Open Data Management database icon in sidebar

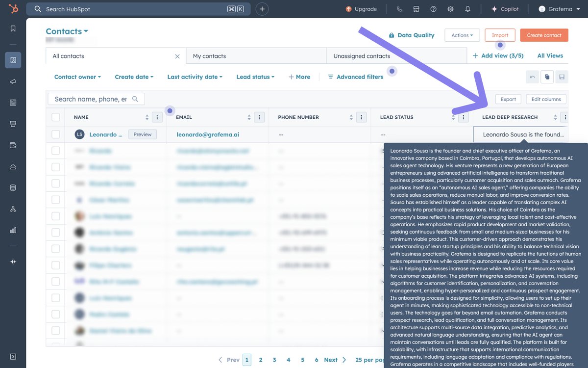[x=13, y=187]
